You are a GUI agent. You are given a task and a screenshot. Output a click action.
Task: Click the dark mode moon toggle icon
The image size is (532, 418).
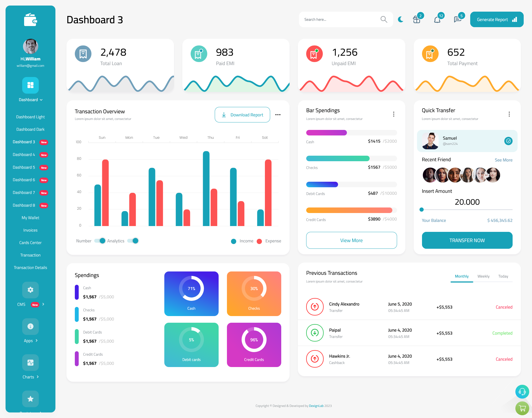(401, 19)
